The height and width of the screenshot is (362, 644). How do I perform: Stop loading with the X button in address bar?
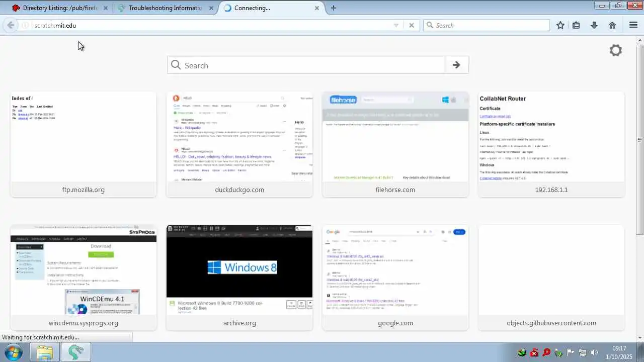[x=412, y=25]
